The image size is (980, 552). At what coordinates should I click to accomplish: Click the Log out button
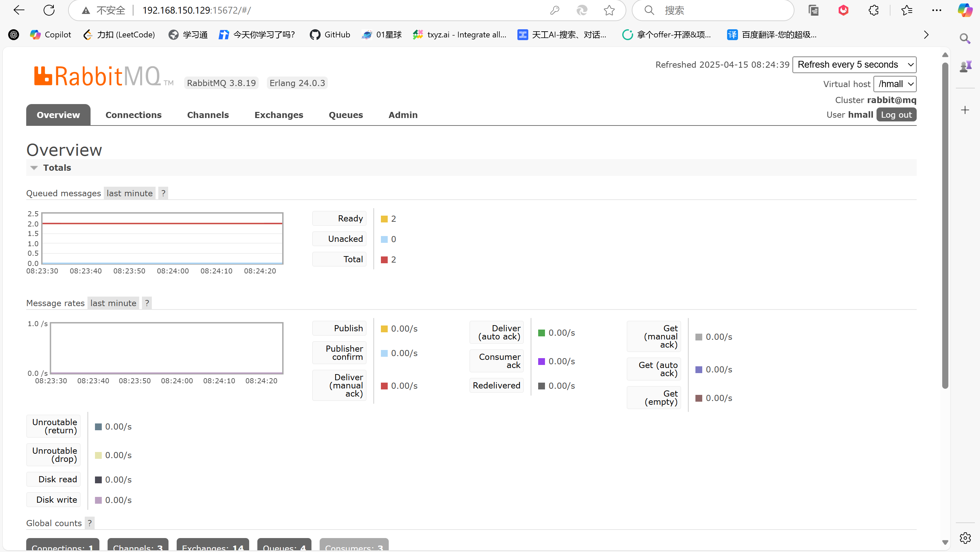pos(896,114)
